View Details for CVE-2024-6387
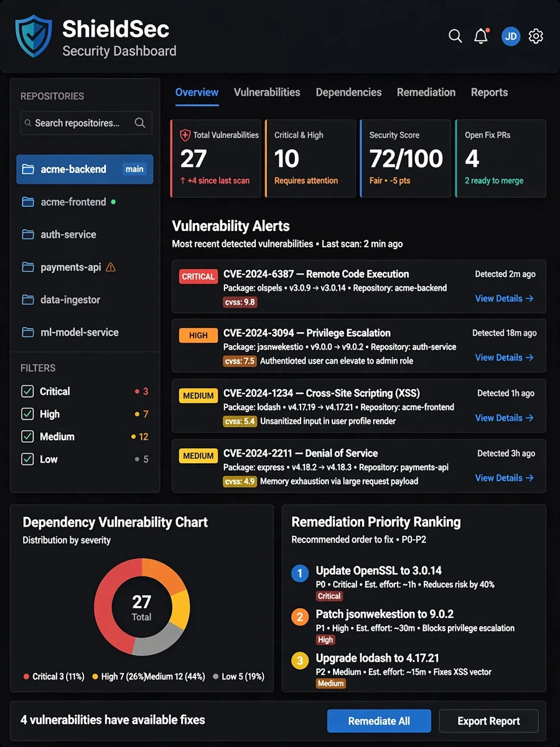This screenshot has height=747, width=560. pyautogui.click(x=504, y=298)
